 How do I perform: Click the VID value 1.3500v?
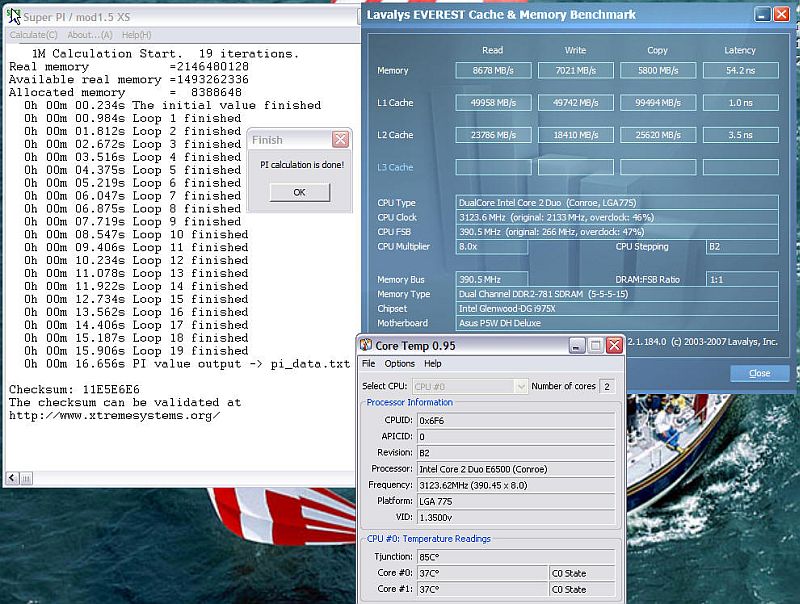coord(516,517)
